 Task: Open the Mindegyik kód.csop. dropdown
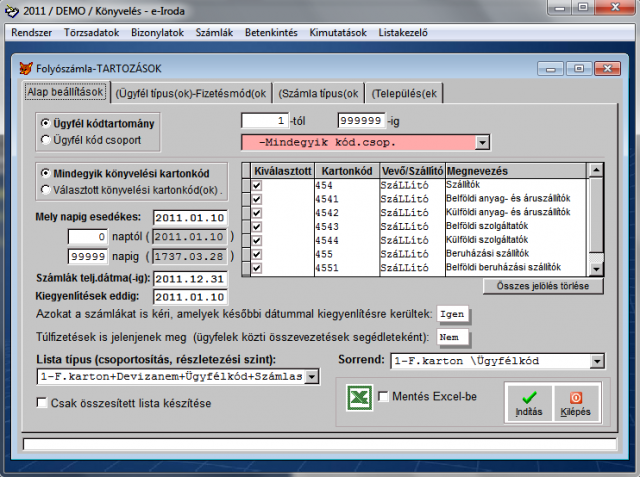click(482, 142)
